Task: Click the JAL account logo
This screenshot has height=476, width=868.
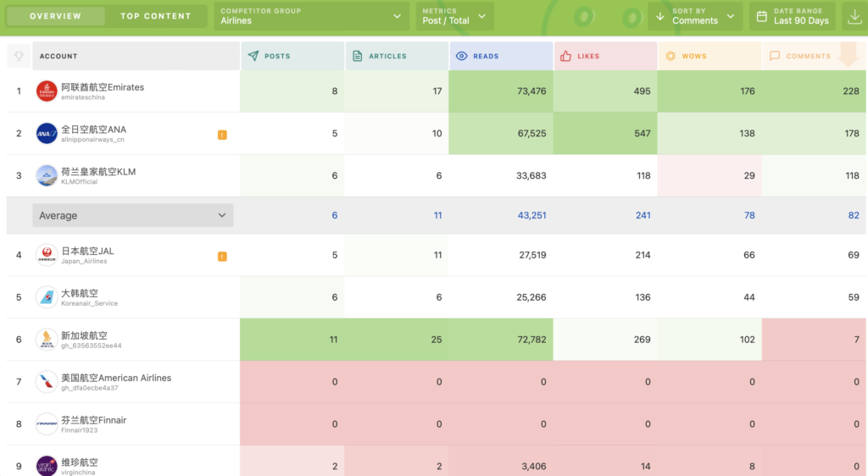Action: [x=47, y=255]
